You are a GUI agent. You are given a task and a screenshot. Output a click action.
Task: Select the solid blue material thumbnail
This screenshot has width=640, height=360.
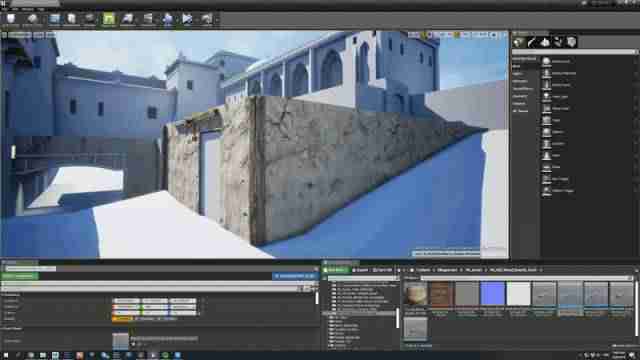[493, 293]
